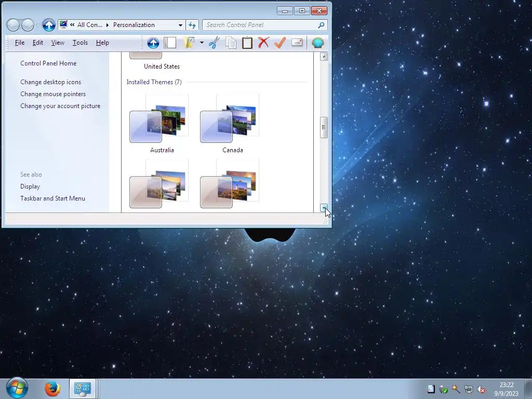Click the breadcrumb arrow after All Con...

point(107,25)
